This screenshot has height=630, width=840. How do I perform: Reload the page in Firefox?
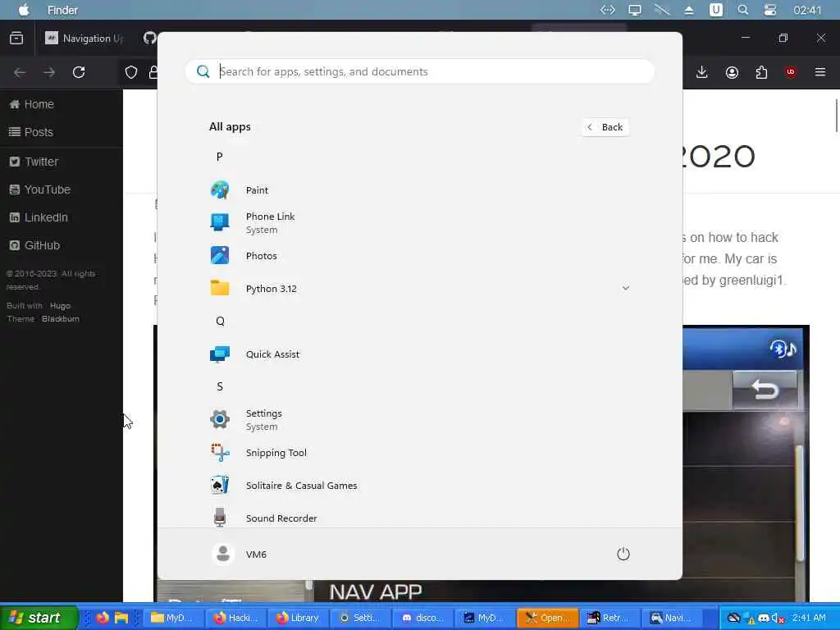79,72
